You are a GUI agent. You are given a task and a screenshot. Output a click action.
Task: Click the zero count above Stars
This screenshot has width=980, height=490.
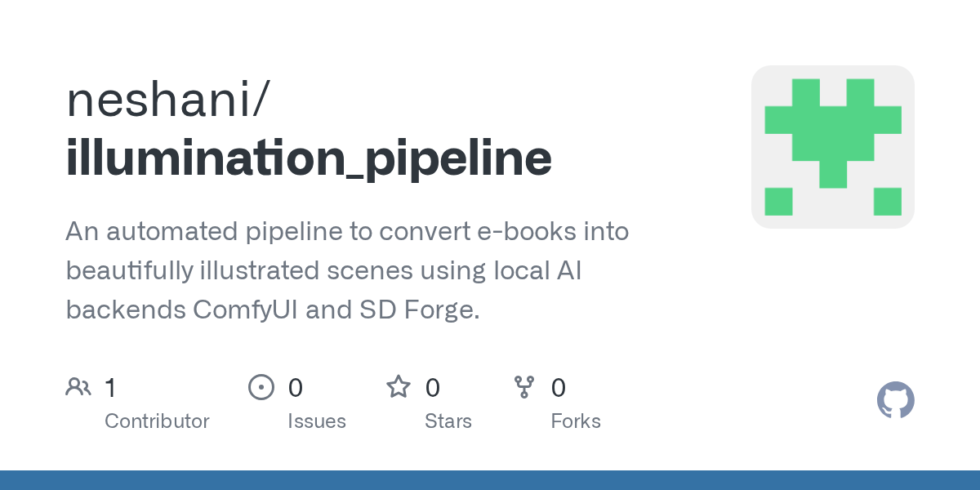pos(433,387)
